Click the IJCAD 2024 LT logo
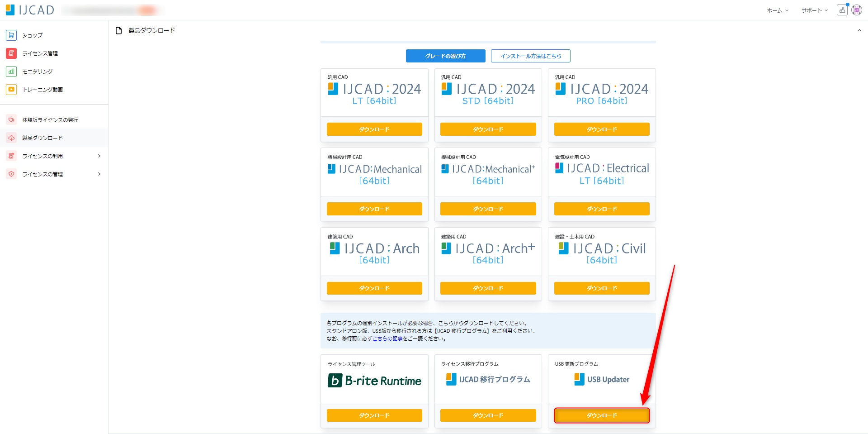 point(374,93)
